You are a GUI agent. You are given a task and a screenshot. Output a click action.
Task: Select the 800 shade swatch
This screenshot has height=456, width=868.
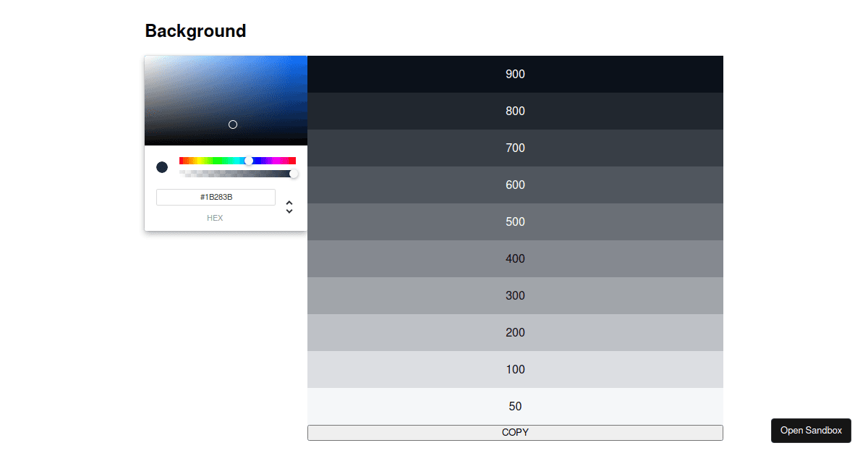(x=515, y=111)
